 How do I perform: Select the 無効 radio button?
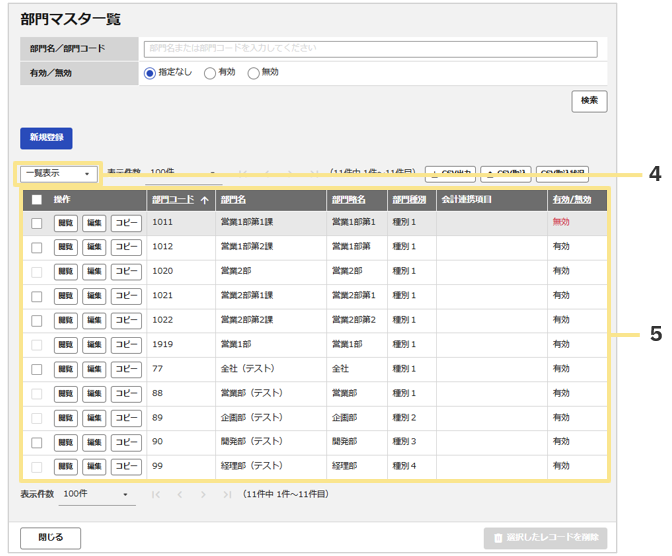coord(253,73)
